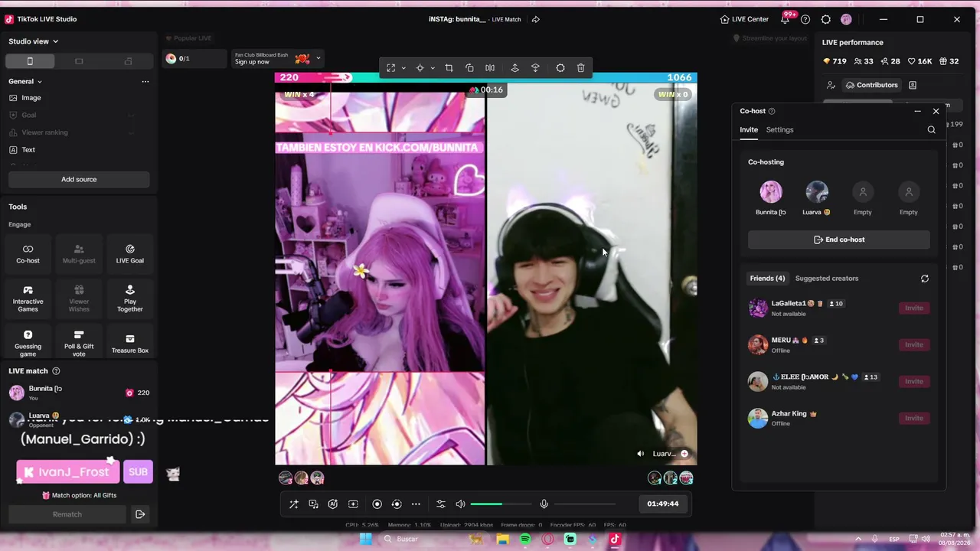This screenshot has height=551, width=980.
Task: Move selected source layer up
Action: 515,68
